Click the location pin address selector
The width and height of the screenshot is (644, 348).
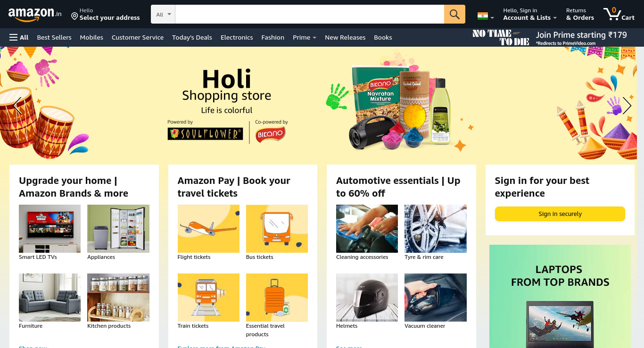pos(106,14)
